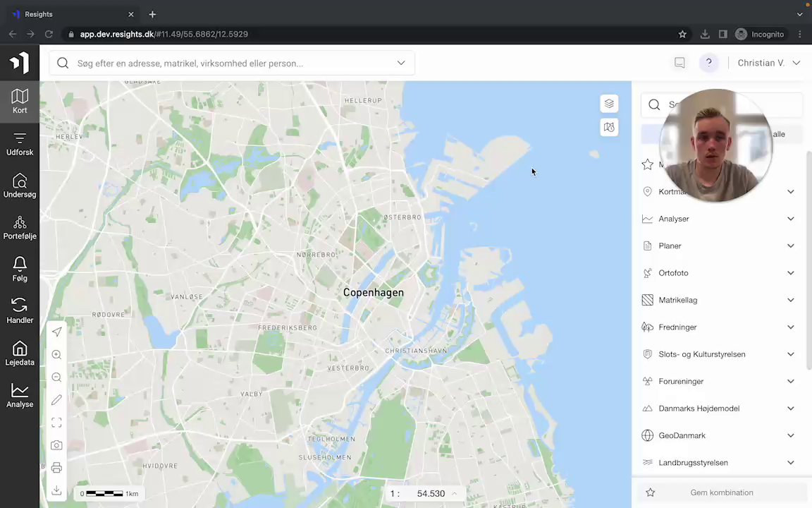Viewport: 812px width, 508px height.
Task: Open the map layers stack button
Action: [x=609, y=104]
